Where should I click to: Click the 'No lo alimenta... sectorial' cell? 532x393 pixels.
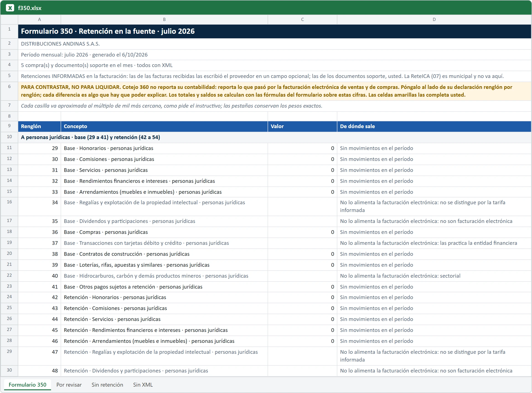coord(434,276)
